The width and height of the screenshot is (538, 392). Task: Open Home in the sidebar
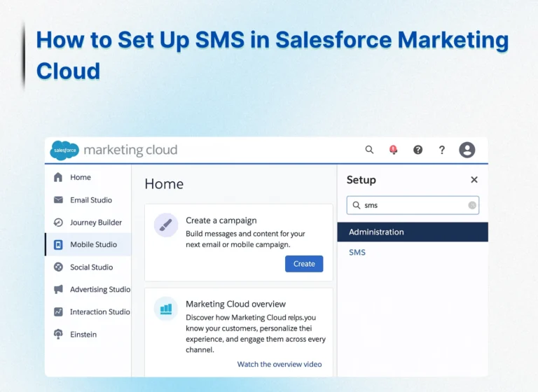88,177
